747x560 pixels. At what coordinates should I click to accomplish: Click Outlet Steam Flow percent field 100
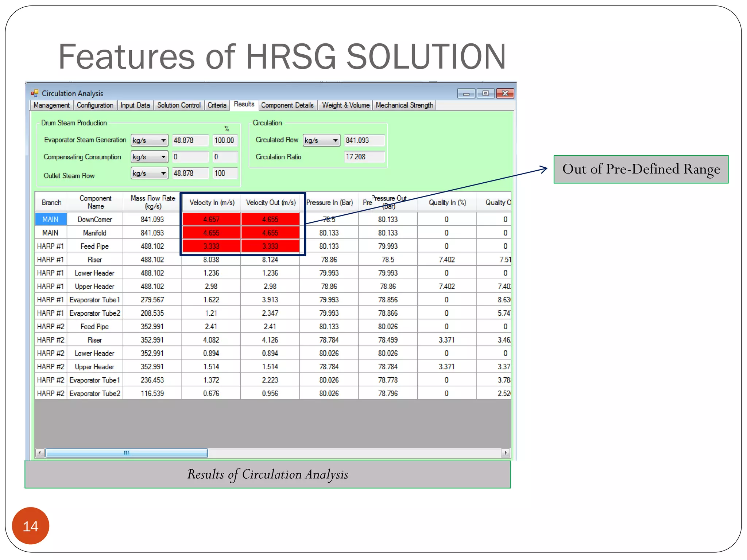[225, 173]
